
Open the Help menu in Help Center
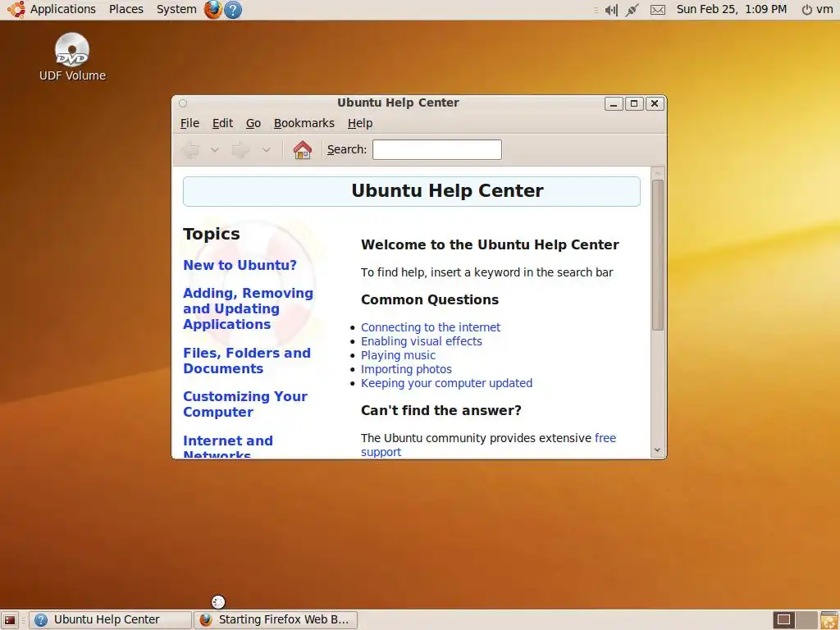pyautogui.click(x=360, y=123)
